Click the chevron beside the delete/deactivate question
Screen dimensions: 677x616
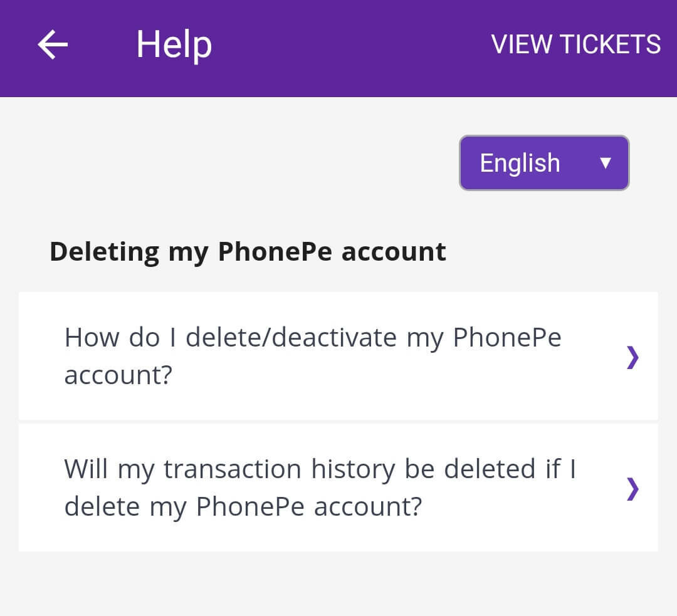pyautogui.click(x=632, y=357)
